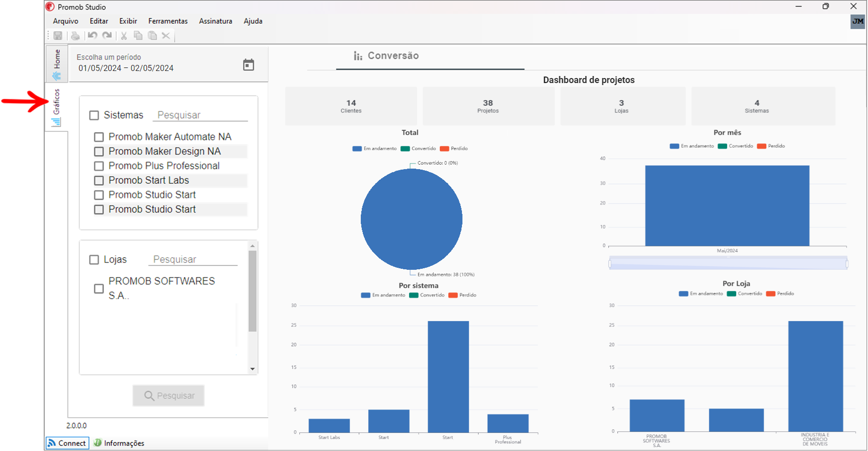Click the Conversão bar chart icon
This screenshot has height=451, width=868.
(358, 56)
